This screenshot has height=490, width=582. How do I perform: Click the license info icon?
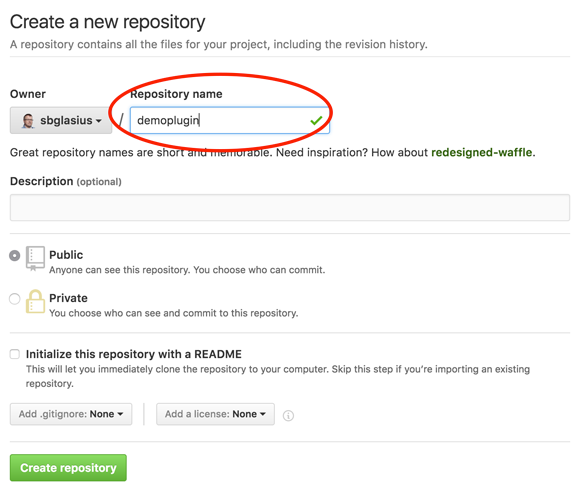pos(288,415)
